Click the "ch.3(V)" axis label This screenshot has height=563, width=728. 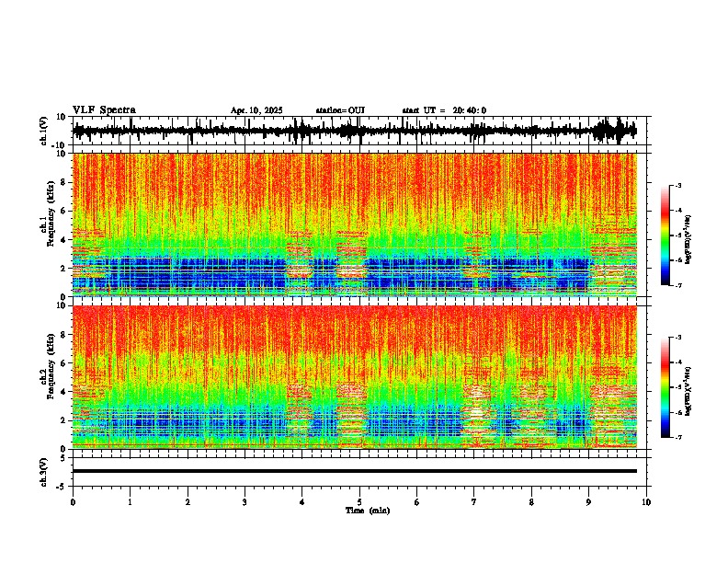pyautogui.click(x=44, y=472)
